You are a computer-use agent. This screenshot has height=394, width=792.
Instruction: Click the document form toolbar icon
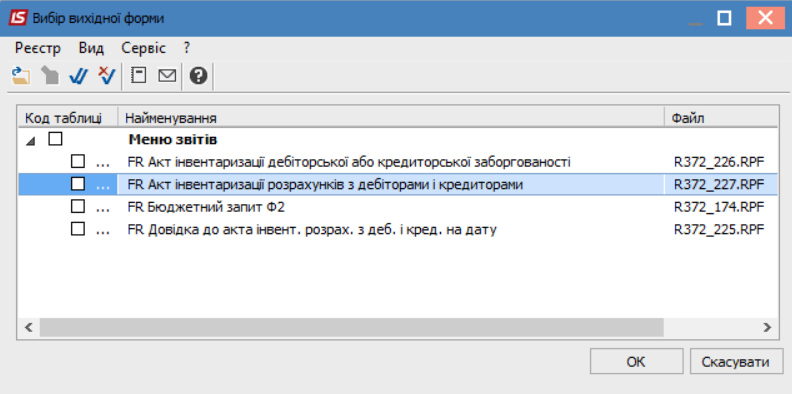click(x=138, y=76)
